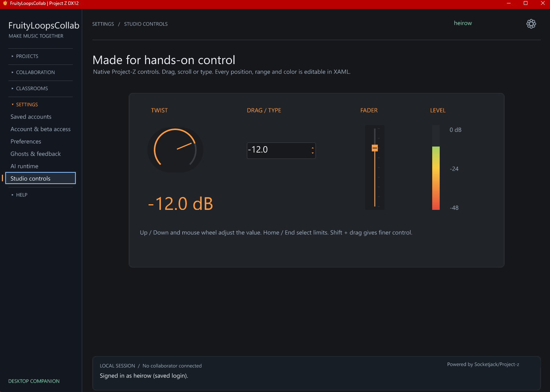Click 'Powered by Socketjack/Project-z' text
The height and width of the screenshot is (392, 550).
tap(483, 364)
